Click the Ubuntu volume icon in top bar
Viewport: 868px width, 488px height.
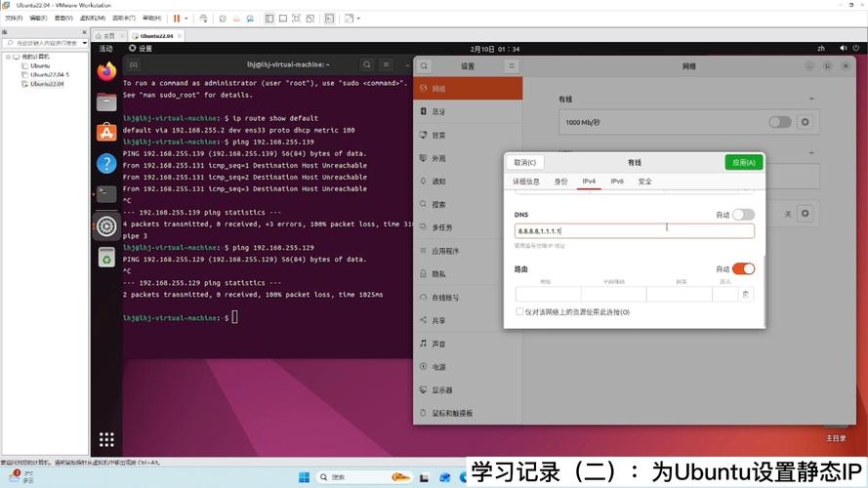pyautogui.click(x=843, y=48)
